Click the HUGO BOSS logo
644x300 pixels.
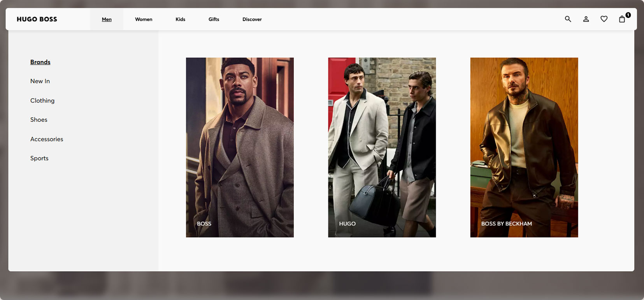pyautogui.click(x=37, y=19)
